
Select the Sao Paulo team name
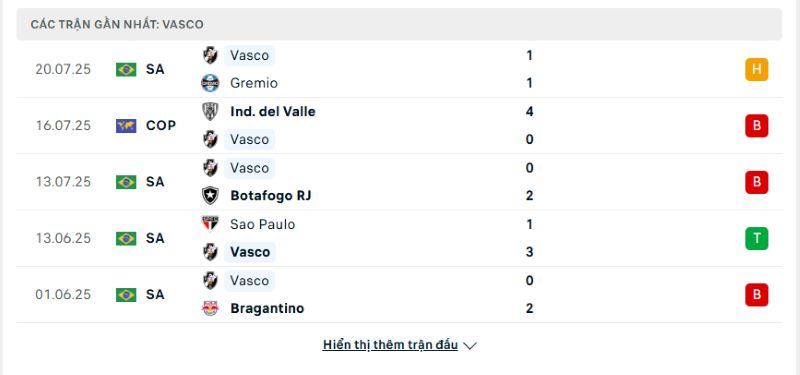click(x=262, y=224)
